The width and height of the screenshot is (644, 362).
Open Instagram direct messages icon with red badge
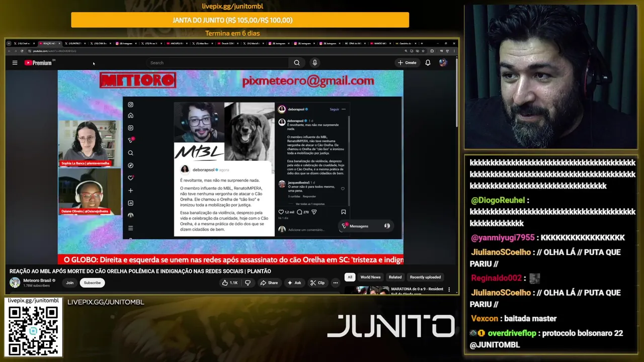pos(131,140)
